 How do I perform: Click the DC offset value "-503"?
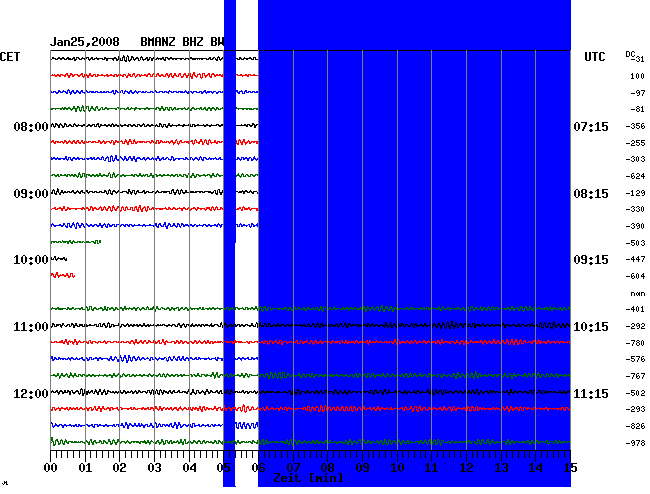click(x=635, y=243)
